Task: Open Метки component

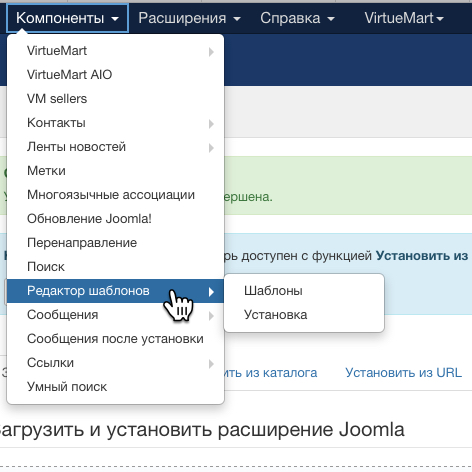Action: tap(115, 171)
